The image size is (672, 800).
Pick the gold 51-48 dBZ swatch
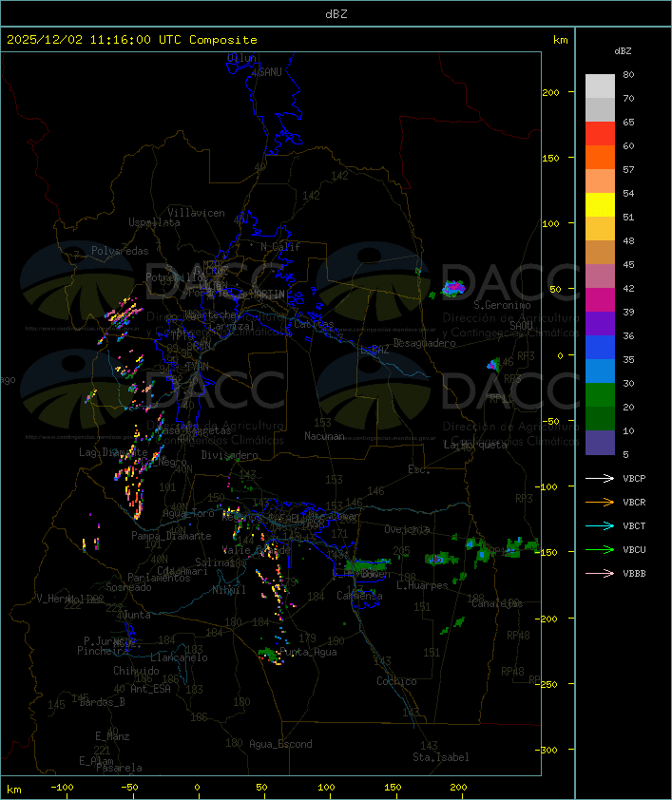[x=600, y=229]
